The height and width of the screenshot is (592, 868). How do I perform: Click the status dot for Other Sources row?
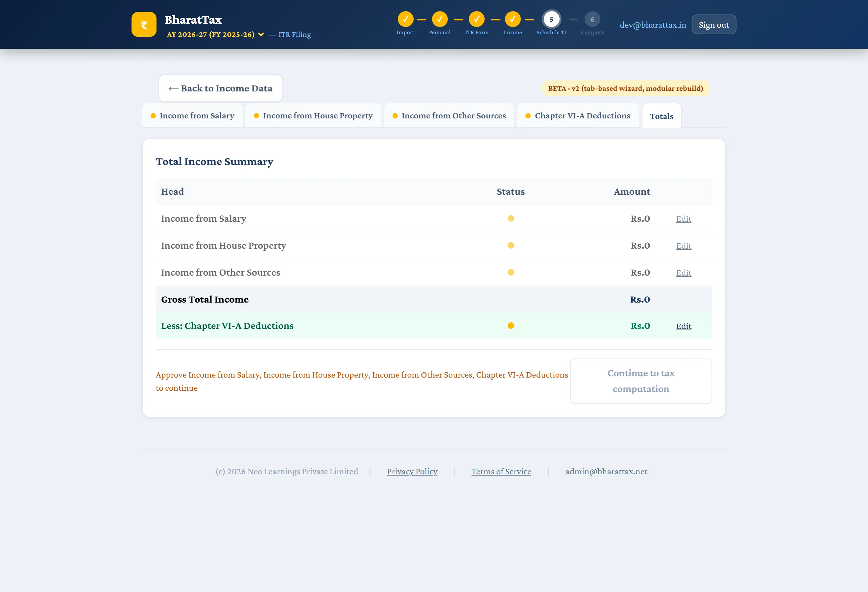click(x=511, y=272)
